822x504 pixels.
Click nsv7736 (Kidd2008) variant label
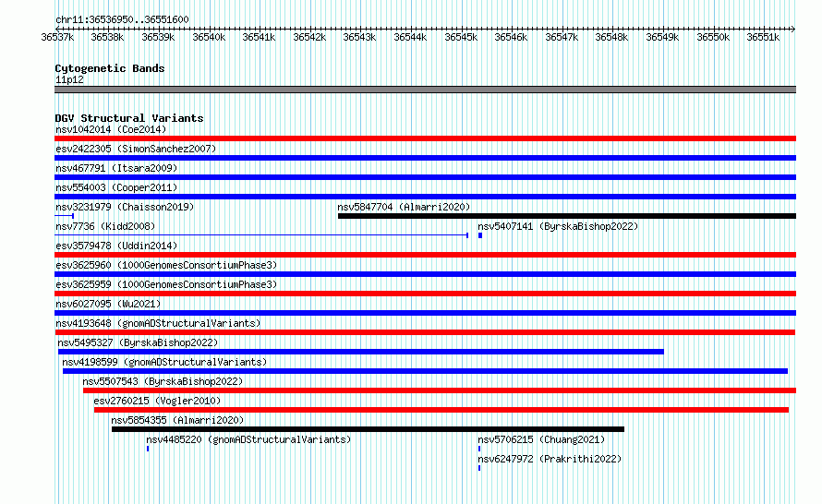click(x=105, y=226)
